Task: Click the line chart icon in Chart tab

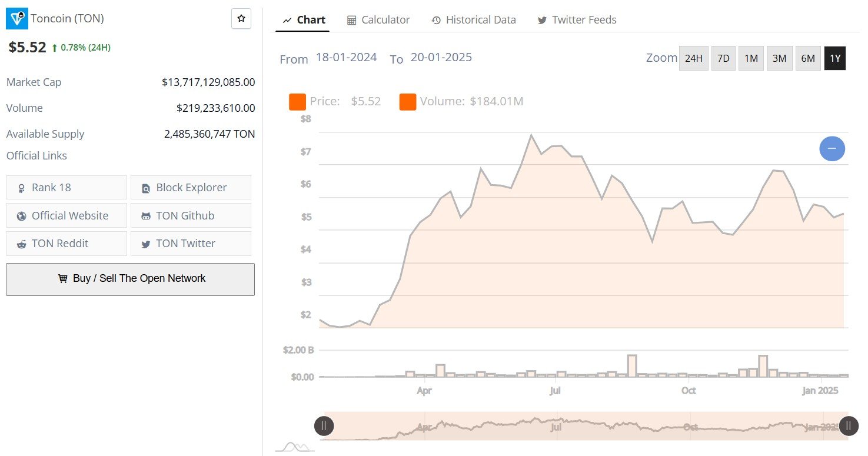Action: click(287, 21)
